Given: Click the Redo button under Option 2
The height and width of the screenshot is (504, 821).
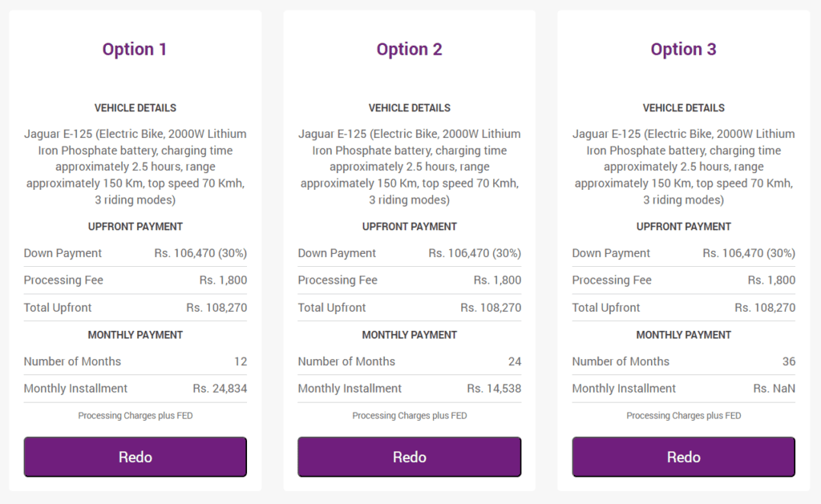Looking at the screenshot, I should point(410,457).
